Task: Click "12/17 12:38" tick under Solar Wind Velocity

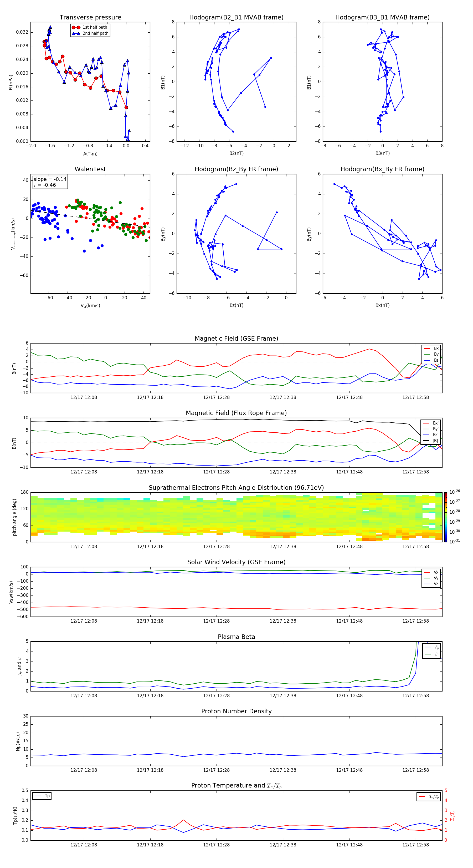Action: coord(283,621)
